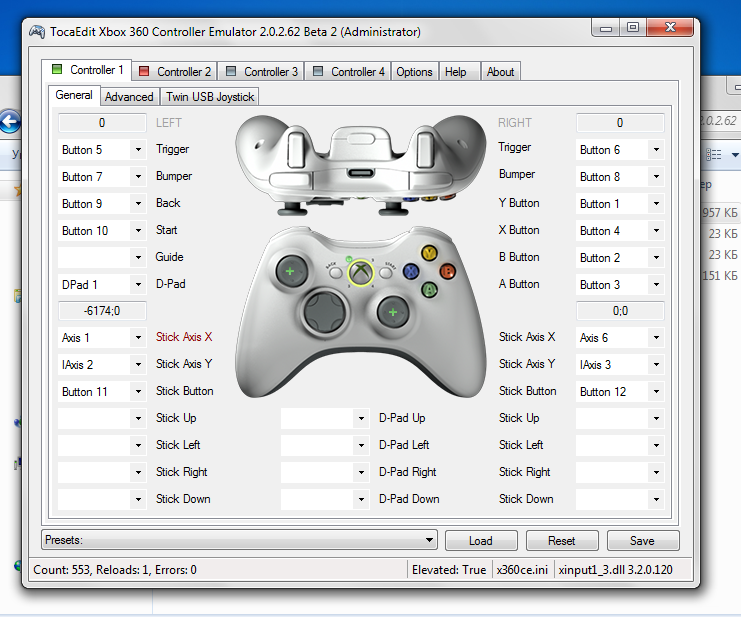This screenshot has width=741, height=617.
Task: Open the Start Button 10 dropdown
Action: (138, 231)
